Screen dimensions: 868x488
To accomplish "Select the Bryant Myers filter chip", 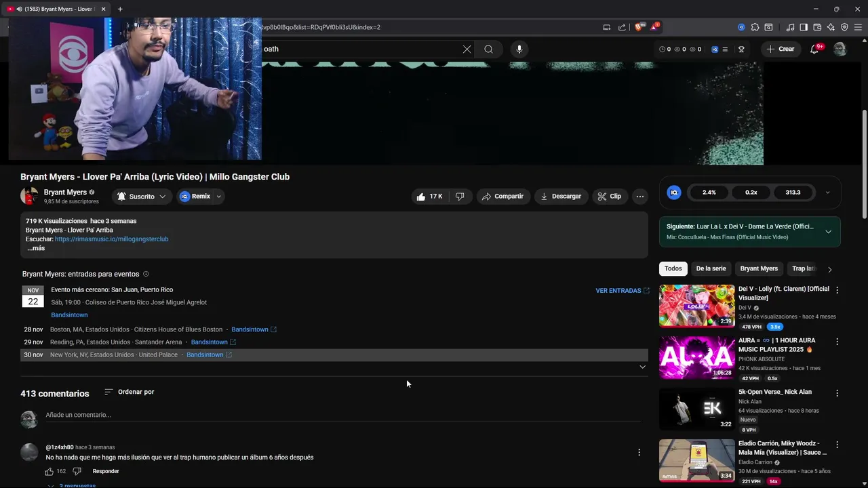I will (759, 268).
